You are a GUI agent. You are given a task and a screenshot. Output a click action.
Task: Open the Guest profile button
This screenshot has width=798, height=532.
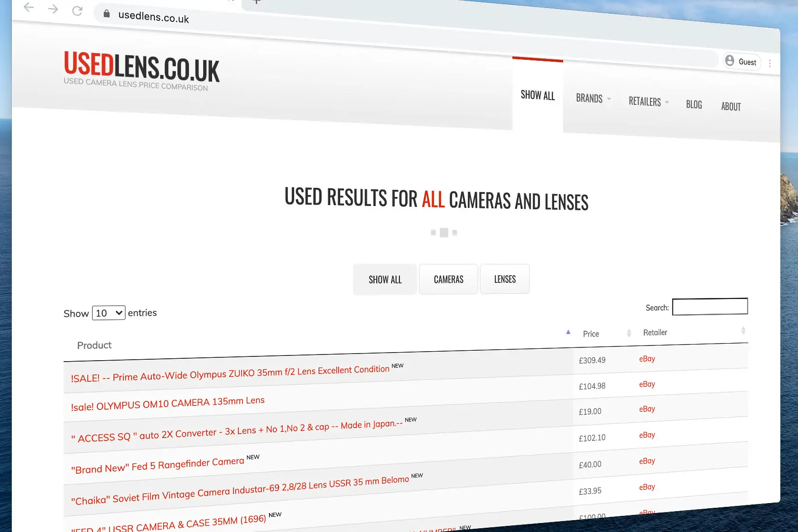click(x=742, y=62)
